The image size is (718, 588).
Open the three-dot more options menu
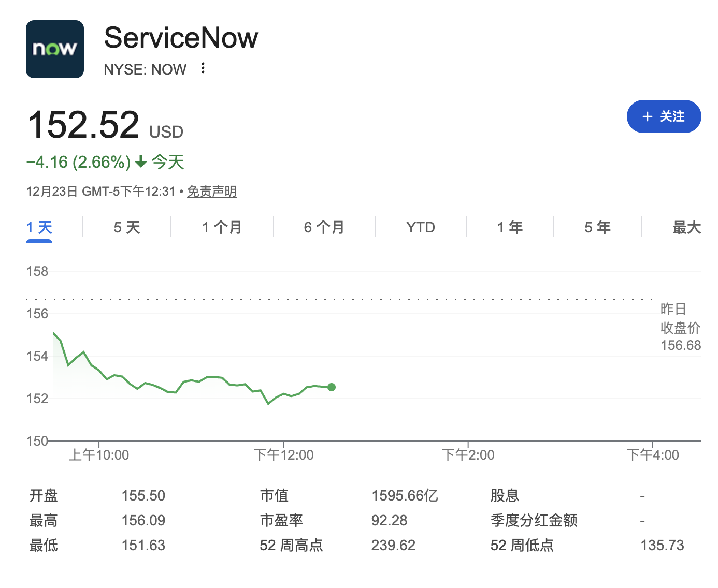tap(203, 68)
